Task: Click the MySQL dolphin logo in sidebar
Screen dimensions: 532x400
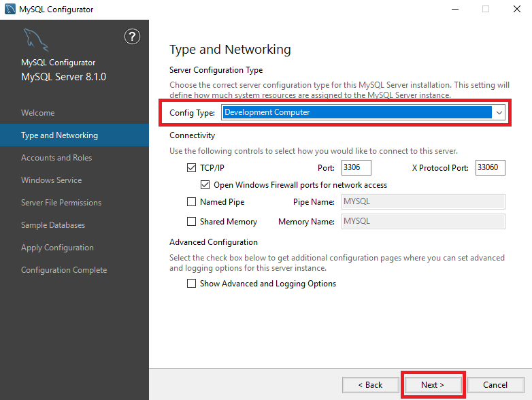Action: 36,40
